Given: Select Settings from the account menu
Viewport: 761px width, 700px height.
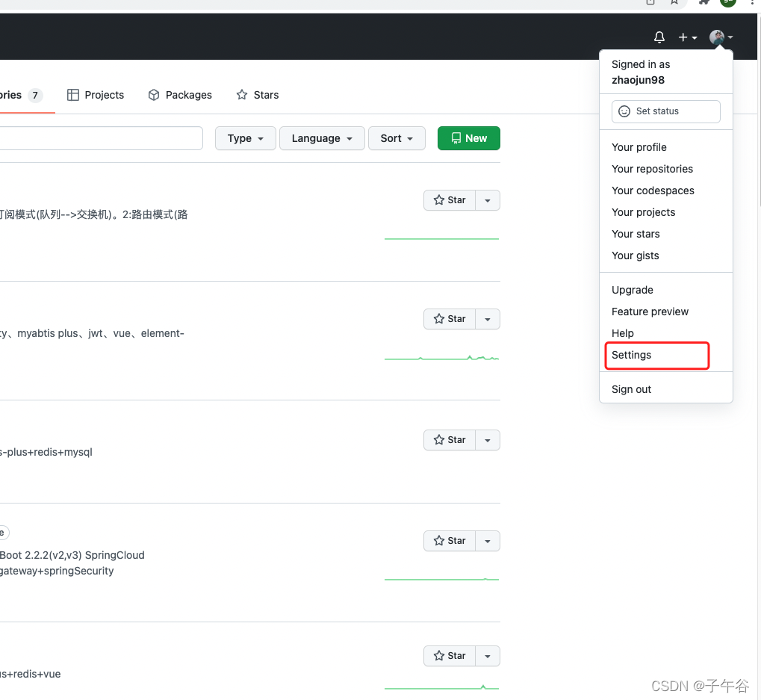Looking at the screenshot, I should pos(631,355).
